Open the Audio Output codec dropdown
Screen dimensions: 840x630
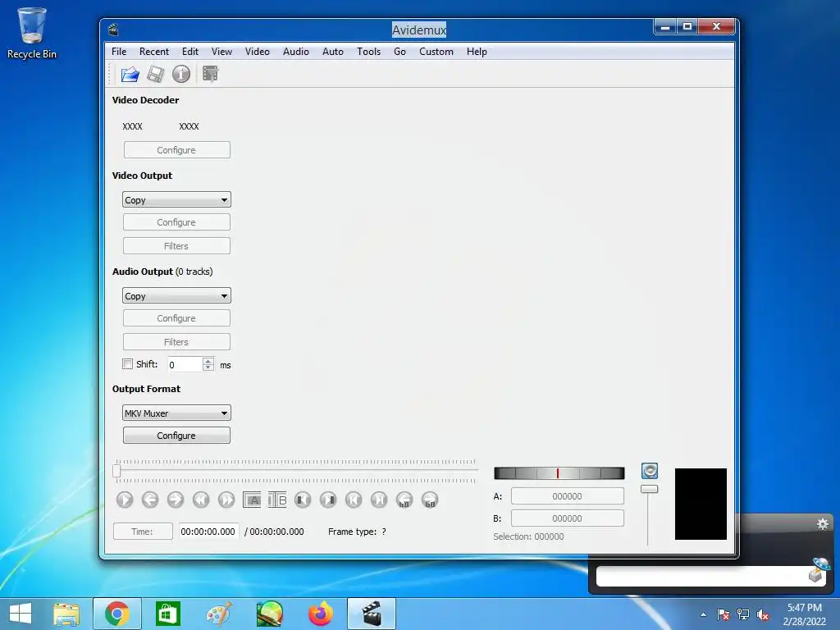tap(176, 295)
